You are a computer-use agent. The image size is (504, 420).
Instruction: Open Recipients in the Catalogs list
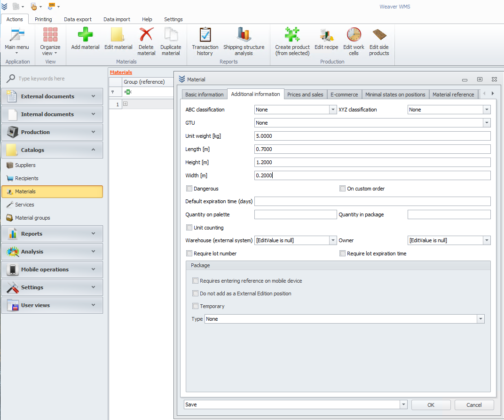[x=26, y=178]
